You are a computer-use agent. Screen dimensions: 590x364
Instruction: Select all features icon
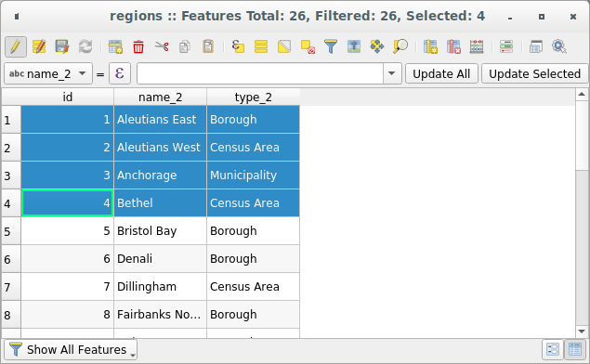[x=261, y=47]
